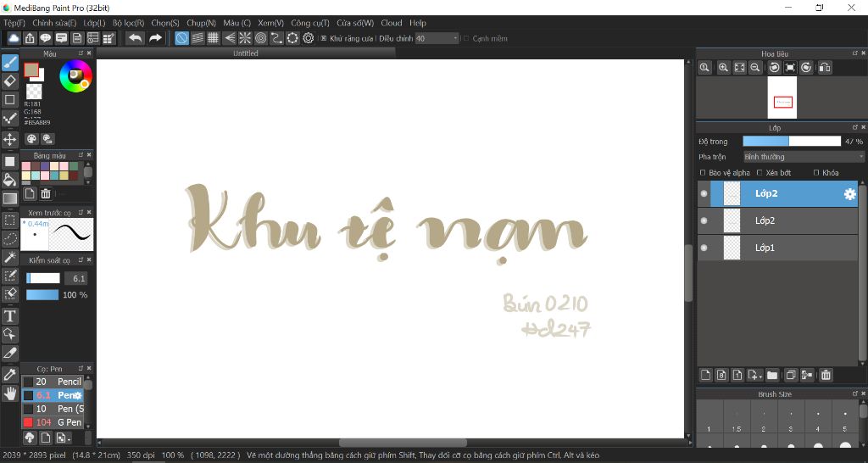Select the Eyedropper tool
The image size is (868, 463).
coord(10,375)
